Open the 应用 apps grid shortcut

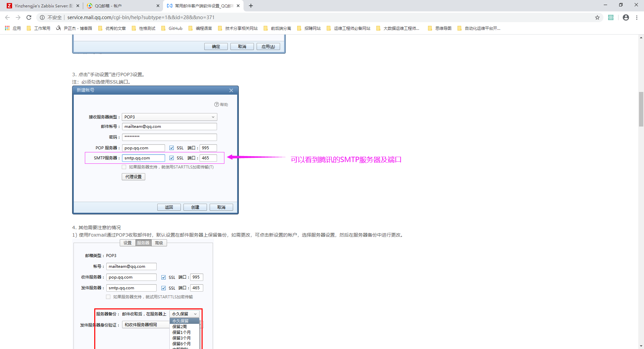click(13, 28)
